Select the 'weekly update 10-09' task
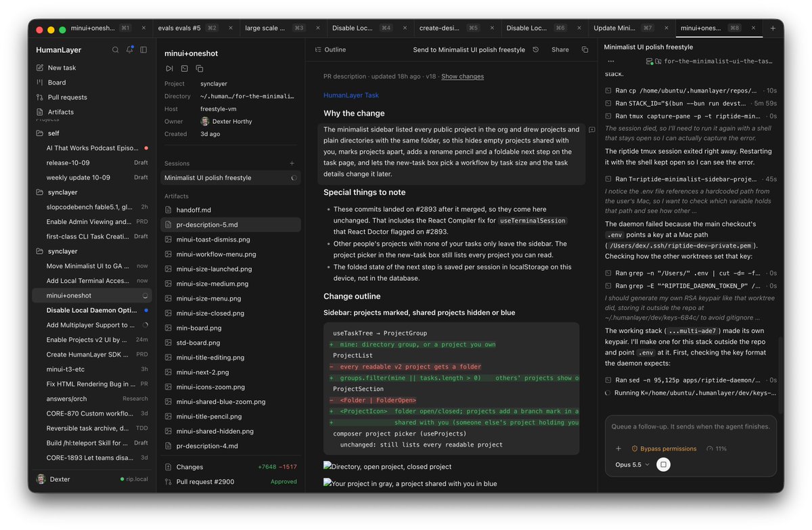812x530 pixels. [x=93, y=177]
